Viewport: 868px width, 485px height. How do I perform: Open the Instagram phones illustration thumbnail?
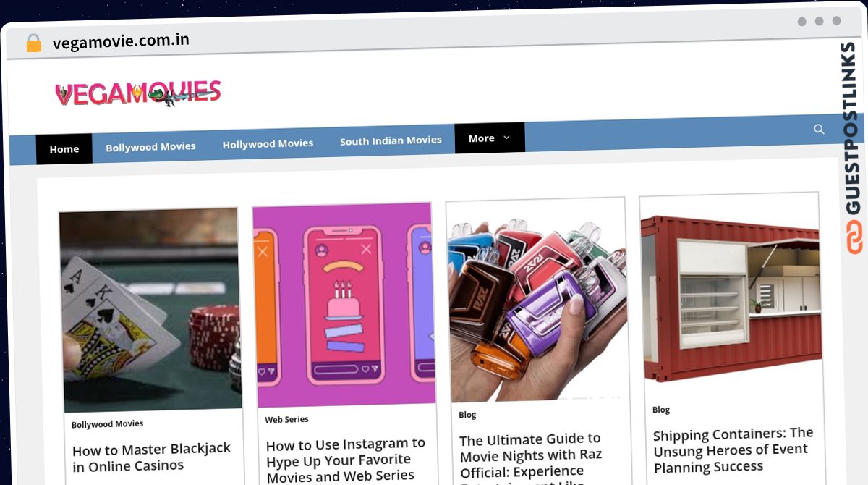click(344, 305)
